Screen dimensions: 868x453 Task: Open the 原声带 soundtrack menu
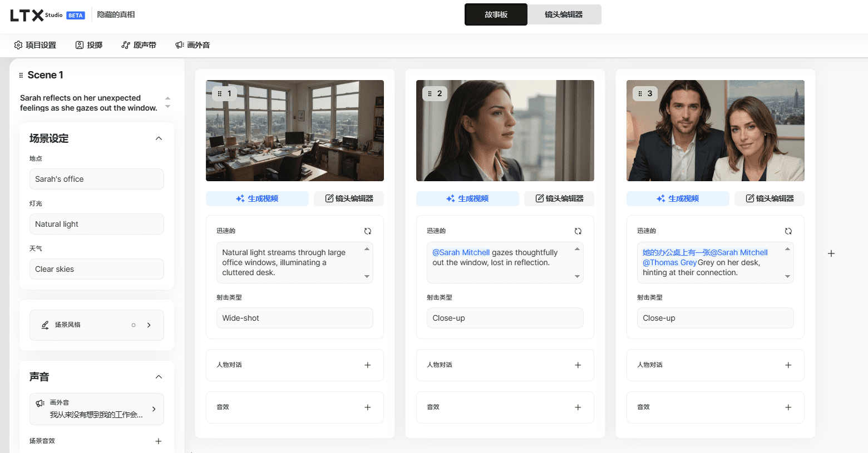click(x=139, y=45)
